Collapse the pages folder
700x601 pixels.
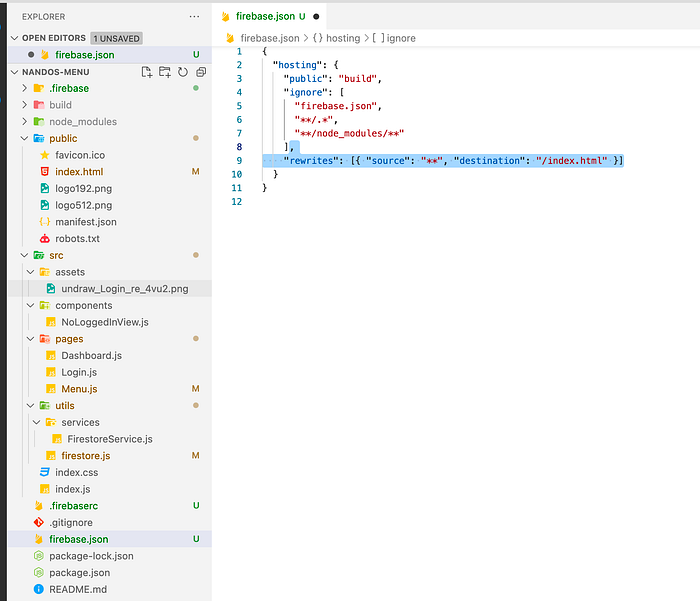[x=30, y=339]
